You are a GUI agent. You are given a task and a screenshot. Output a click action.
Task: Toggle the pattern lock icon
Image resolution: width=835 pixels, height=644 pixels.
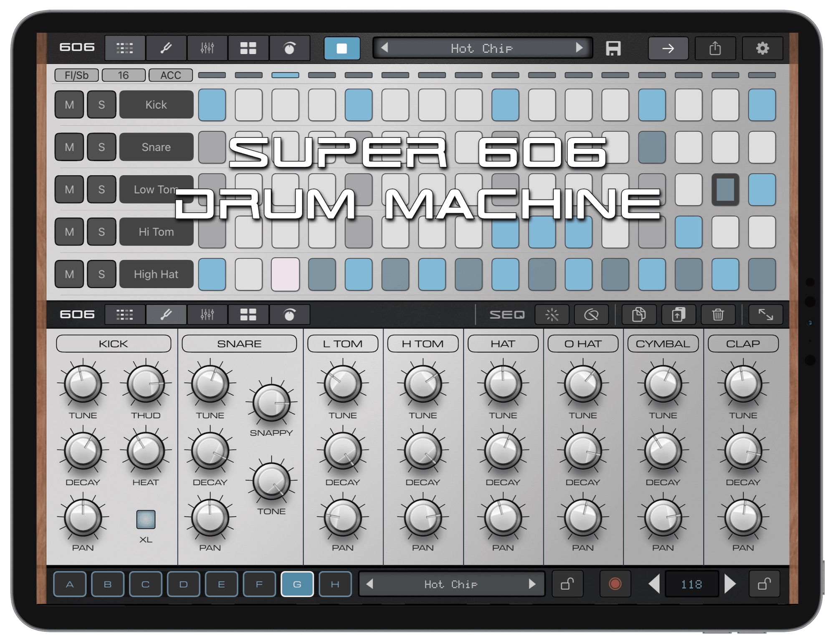(567, 584)
